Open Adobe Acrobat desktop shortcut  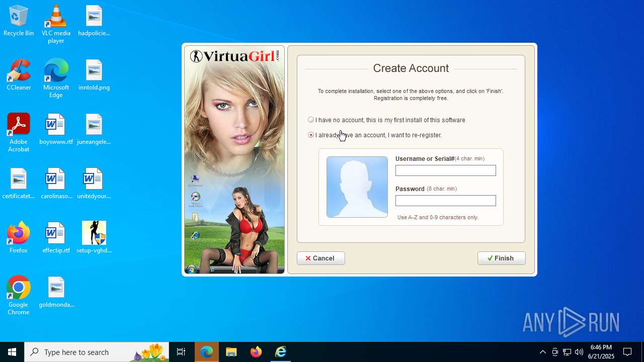point(19,133)
